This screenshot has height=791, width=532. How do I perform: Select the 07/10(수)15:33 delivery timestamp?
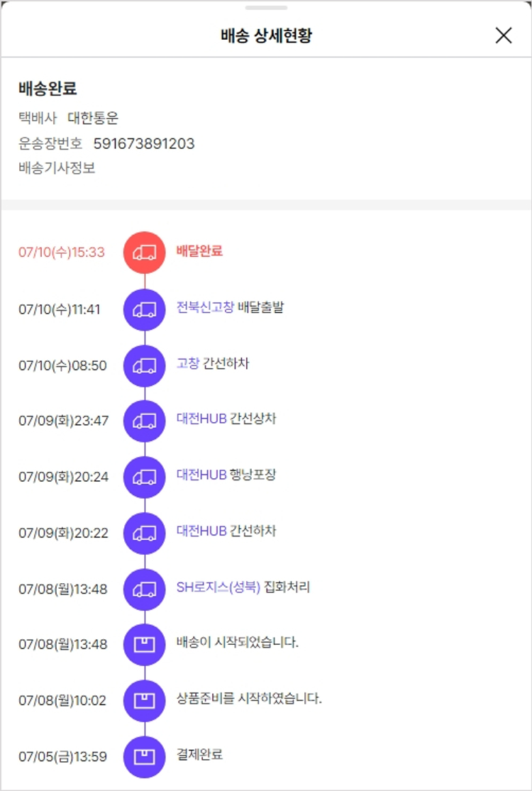click(x=62, y=253)
